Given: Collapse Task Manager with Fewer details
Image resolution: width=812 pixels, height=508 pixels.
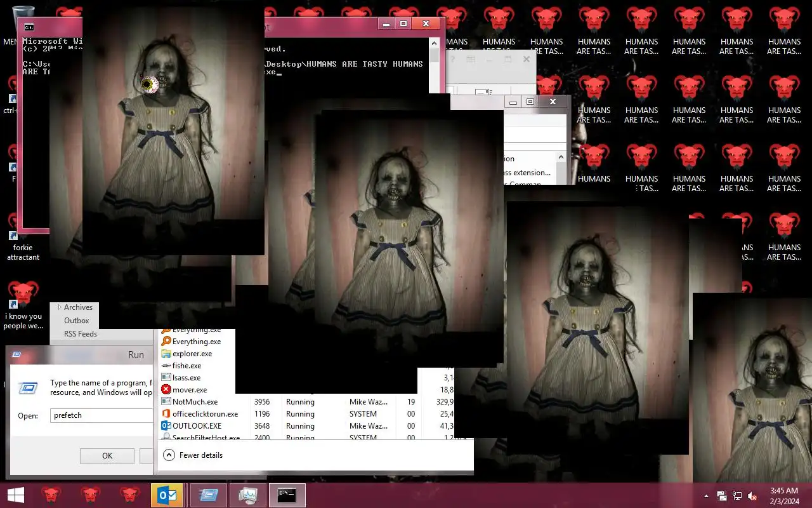Looking at the screenshot, I should (193, 455).
